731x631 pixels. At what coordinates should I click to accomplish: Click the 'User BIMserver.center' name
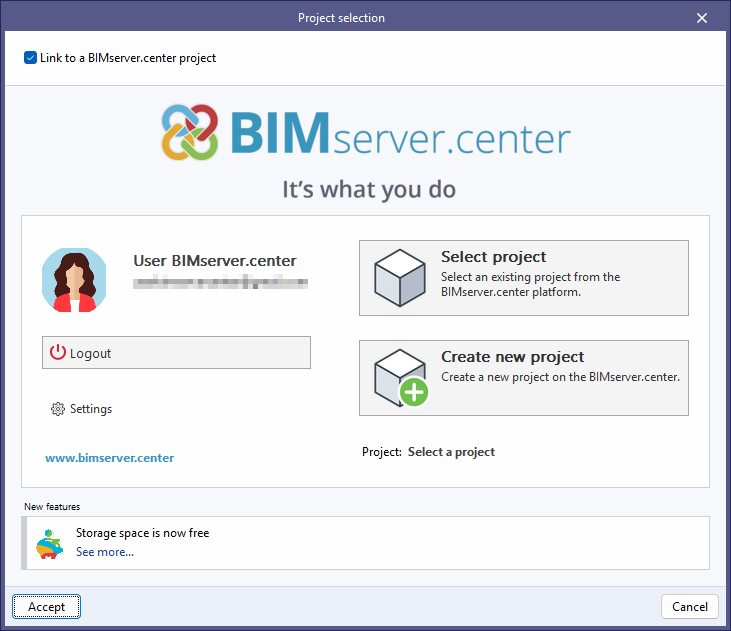point(215,261)
